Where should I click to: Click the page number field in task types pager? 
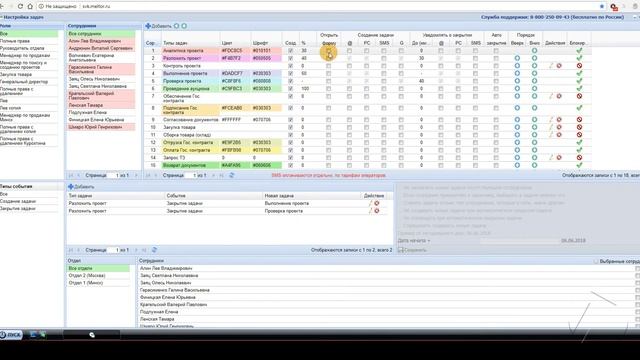(191, 175)
